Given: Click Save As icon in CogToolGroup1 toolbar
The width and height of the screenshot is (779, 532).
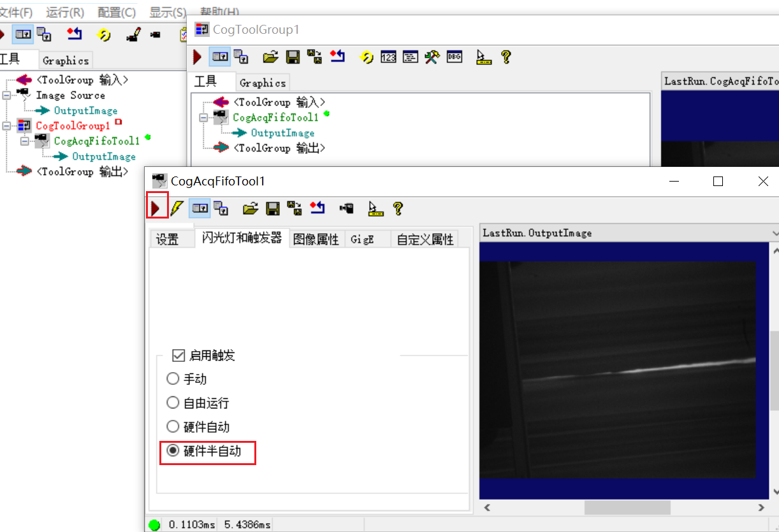Looking at the screenshot, I should coord(314,57).
